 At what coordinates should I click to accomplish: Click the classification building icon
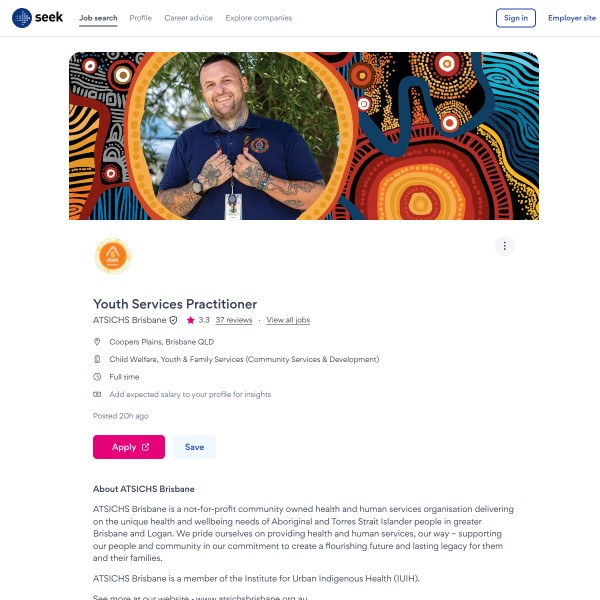[x=97, y=359]
